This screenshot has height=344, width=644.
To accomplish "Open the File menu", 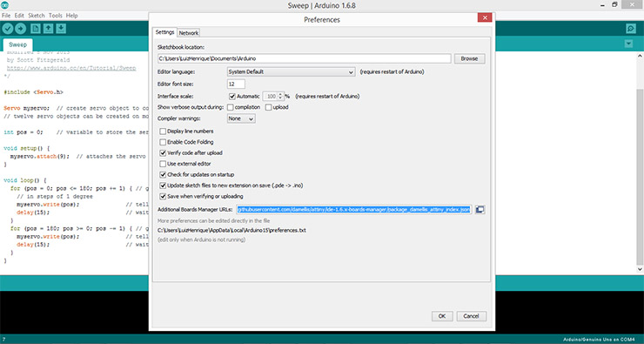I will tap(6, 16).
